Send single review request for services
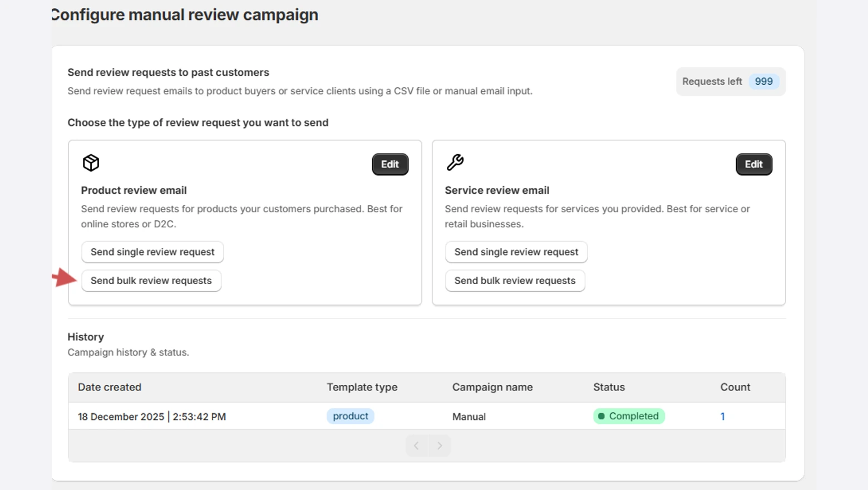Screen dimensions: 868x490 (516, 252)
